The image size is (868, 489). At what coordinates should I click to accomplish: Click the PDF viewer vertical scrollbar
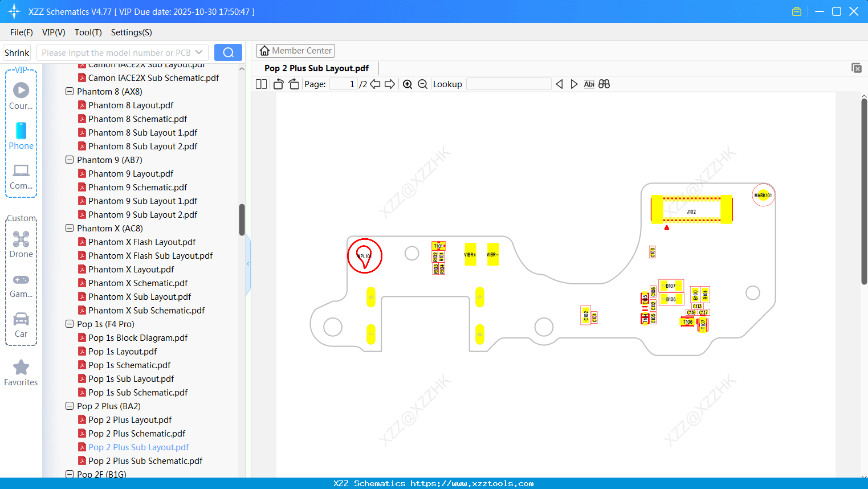(x=864, y=191)
